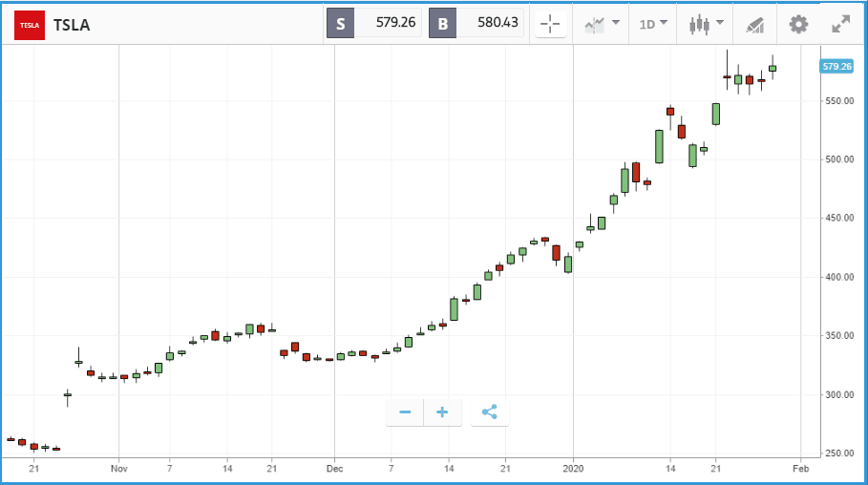Click the Nov date axis label
The image size is (868, 485).
point(119,469)
